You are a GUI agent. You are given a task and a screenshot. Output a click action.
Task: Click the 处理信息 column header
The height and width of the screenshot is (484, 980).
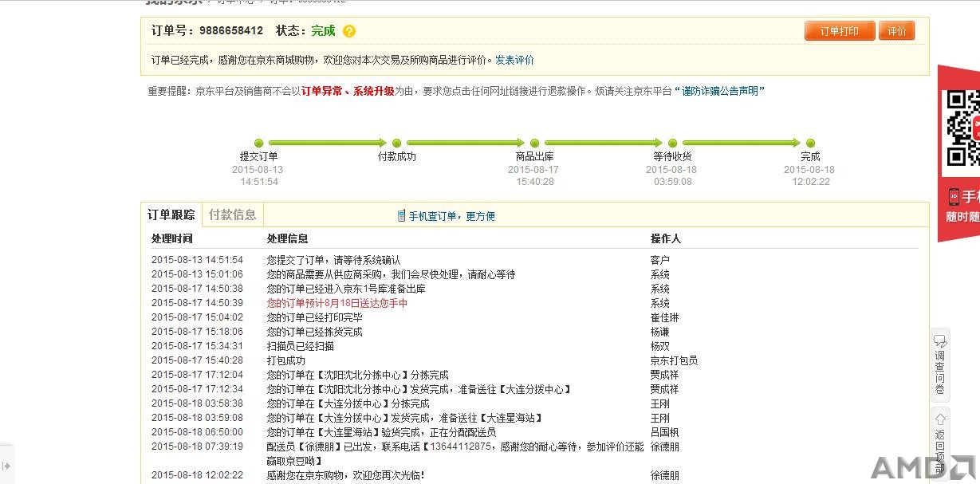(x=287, y=238)
